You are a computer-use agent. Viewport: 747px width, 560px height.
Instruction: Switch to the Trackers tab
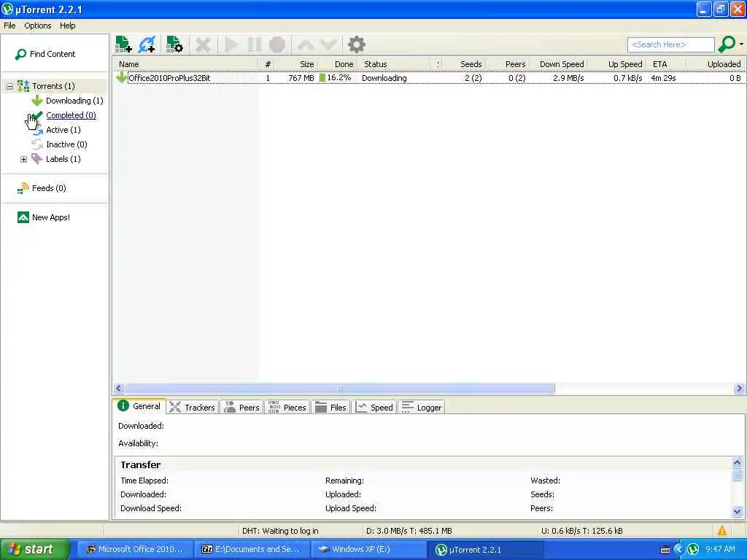[193, 408]
